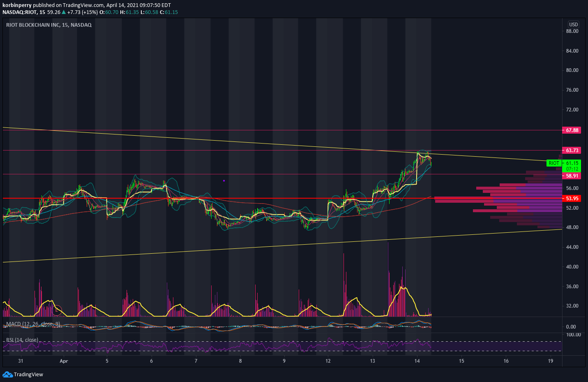Click the O:60.70 open value
This screenshot has width=588, height=382.
(x=109, y=12)
